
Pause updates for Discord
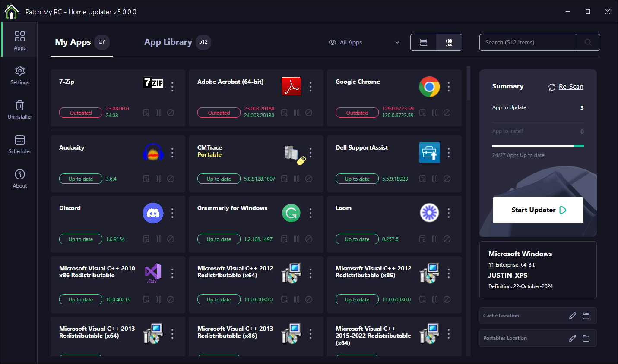[158, 239]
